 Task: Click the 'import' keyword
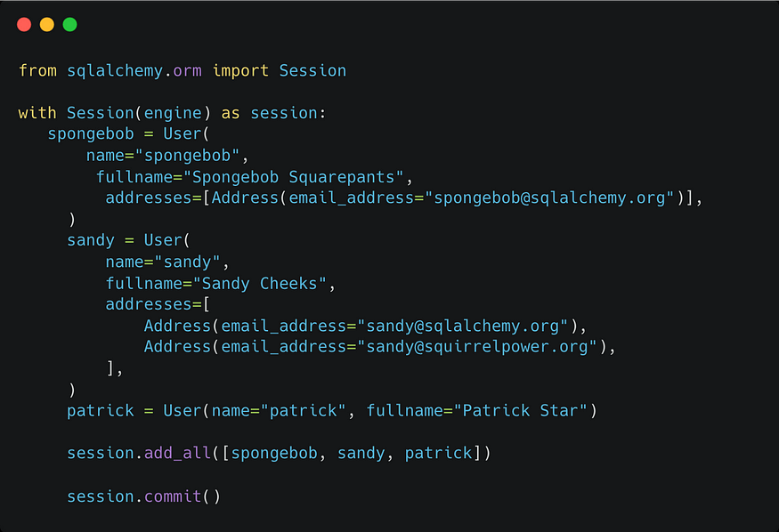[x=240, y=71]
